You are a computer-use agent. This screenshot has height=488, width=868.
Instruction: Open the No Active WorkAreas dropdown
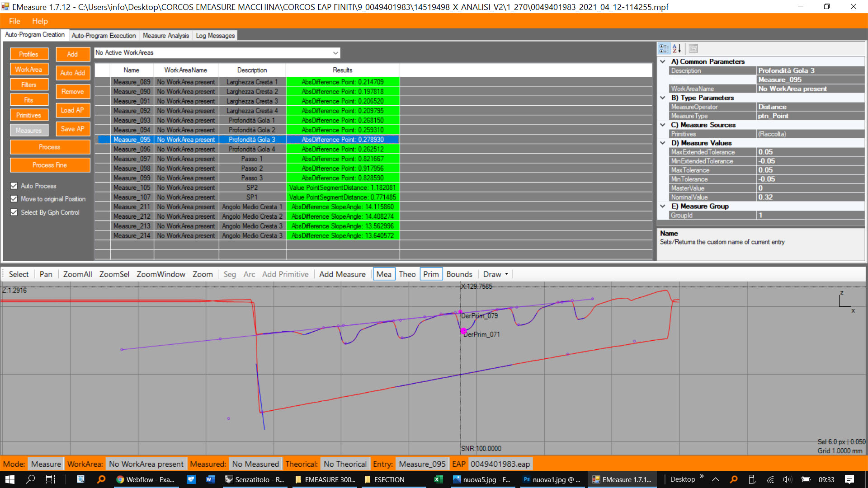pyautogui.click(x=335, y=53)
